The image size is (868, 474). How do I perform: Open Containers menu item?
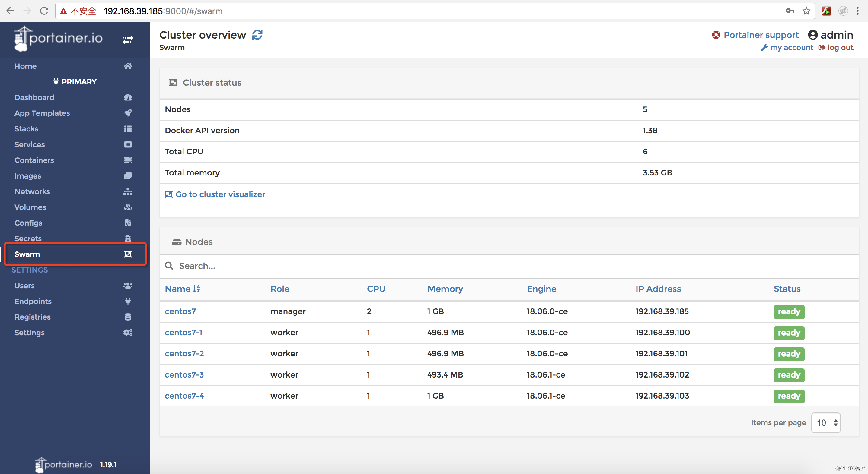click(x=34, y=160)
